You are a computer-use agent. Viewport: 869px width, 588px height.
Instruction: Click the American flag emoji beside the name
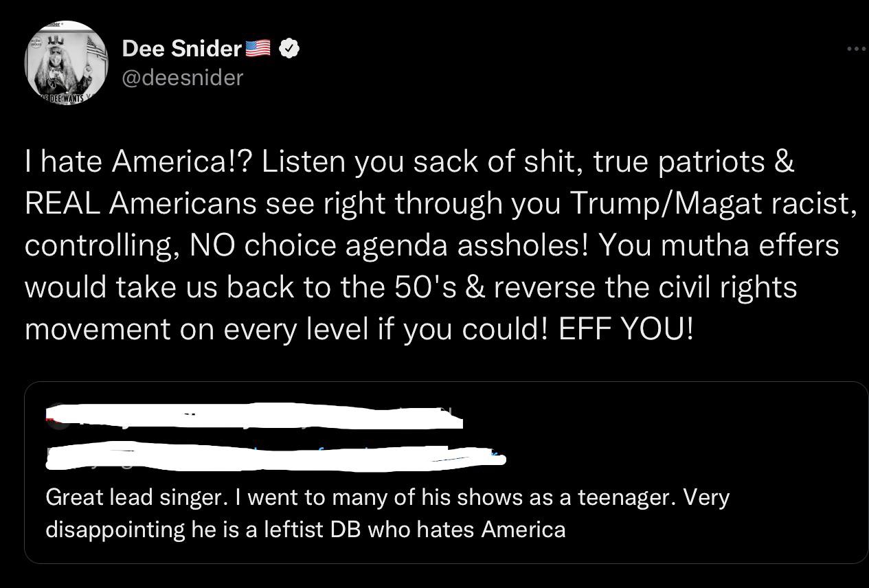[257, 47]
